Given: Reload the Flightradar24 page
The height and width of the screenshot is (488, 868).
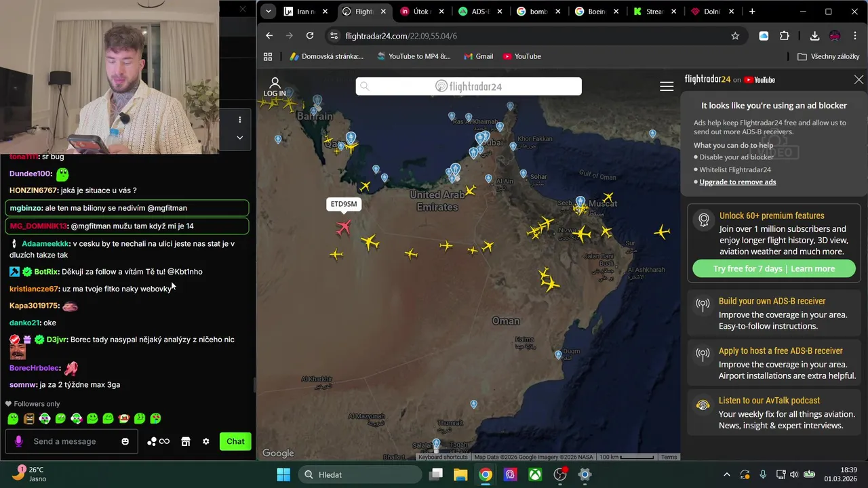Looking at the screenshot, I should [310, 36].
